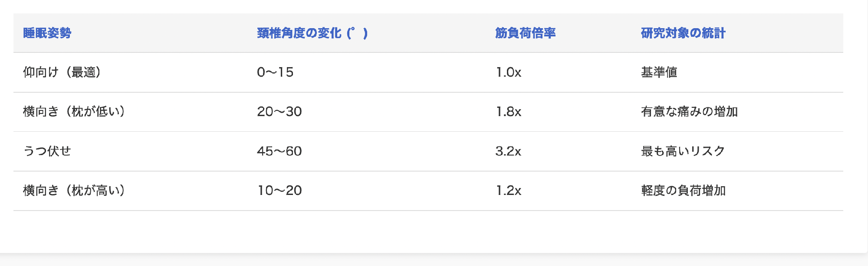The height and width of the screenshot is (266, 868).
Task: Click the 睡眠姿勢 column header
Action: 47,33
